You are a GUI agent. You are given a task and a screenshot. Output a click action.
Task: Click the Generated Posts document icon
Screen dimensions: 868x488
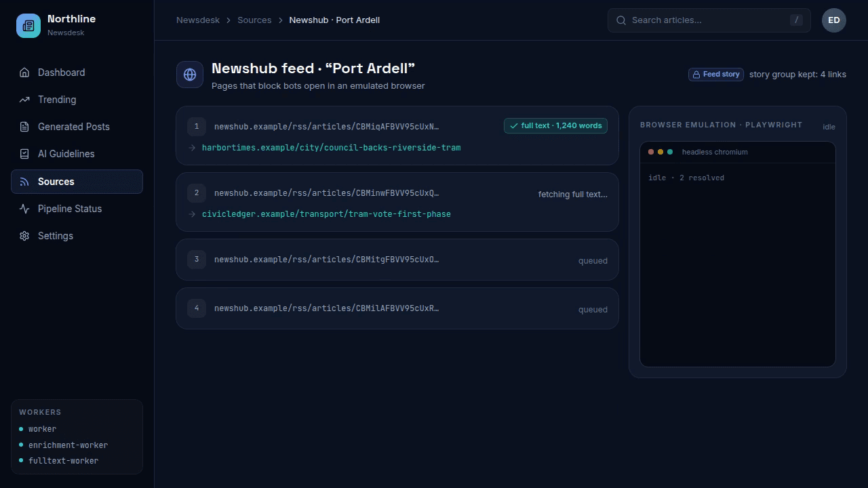click(24, 127)
